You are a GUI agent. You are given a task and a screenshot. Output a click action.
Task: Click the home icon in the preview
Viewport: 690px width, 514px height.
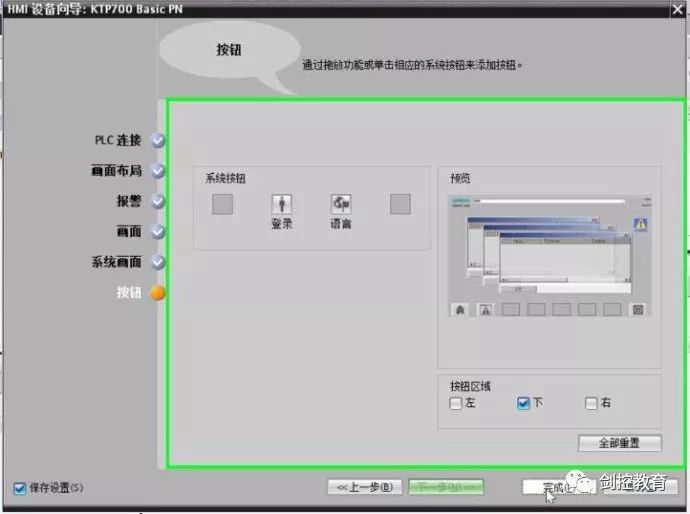pos(460,310)
